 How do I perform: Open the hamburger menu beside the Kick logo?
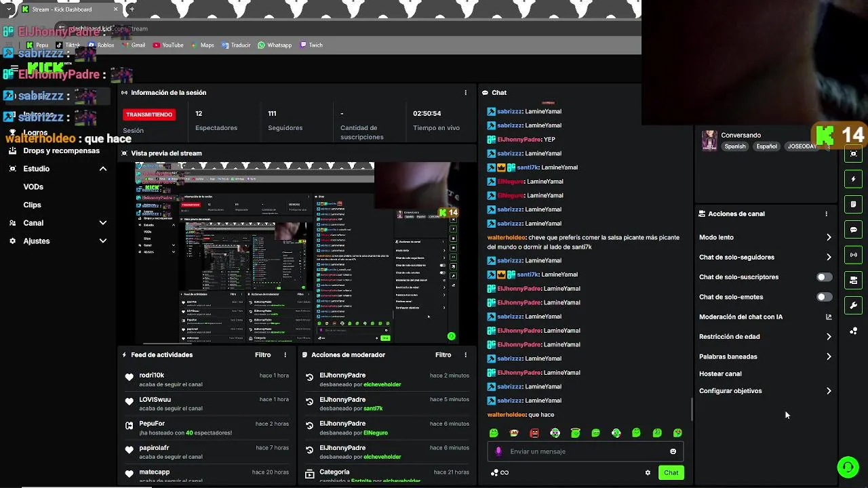14,68
